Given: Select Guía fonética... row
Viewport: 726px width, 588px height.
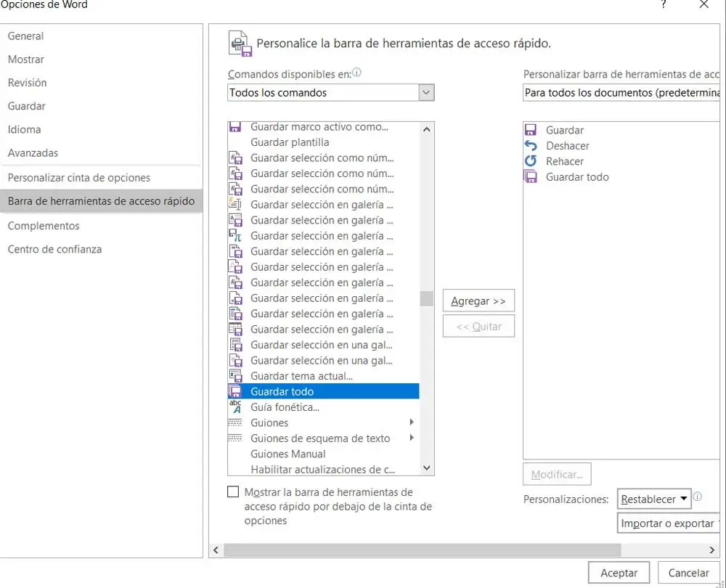Looking at the screenshot, I should (324, 407).
